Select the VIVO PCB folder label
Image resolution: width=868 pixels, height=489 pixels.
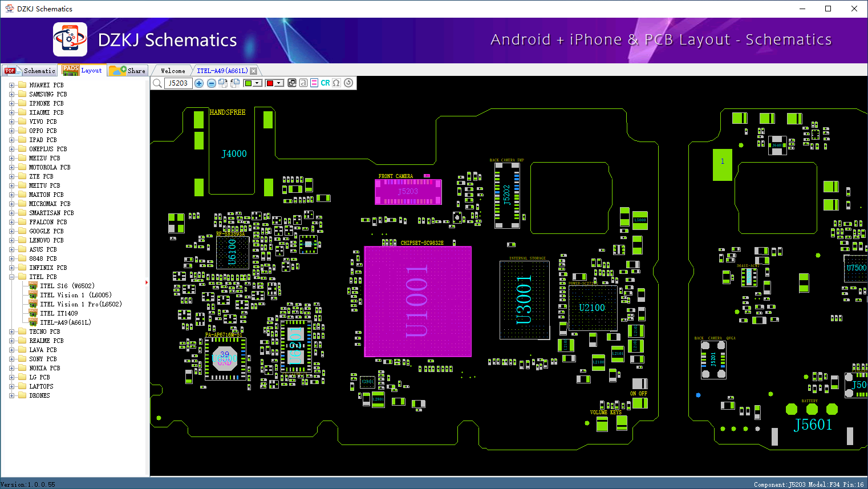43,122
